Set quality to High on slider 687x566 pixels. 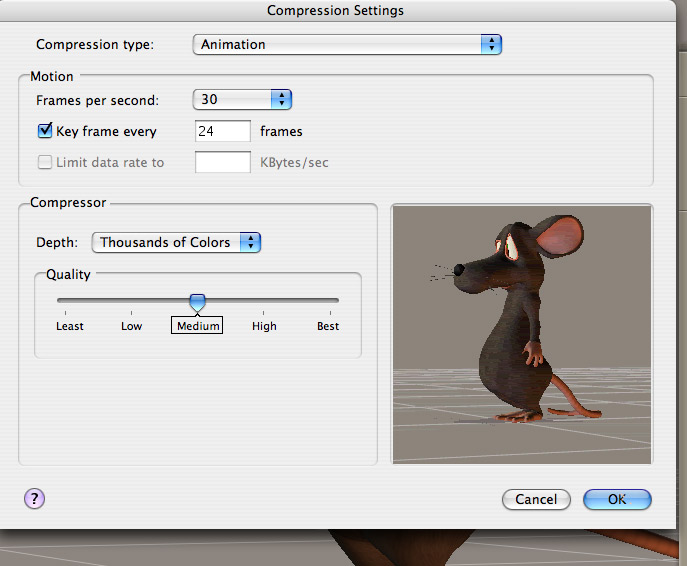point(265,300)
